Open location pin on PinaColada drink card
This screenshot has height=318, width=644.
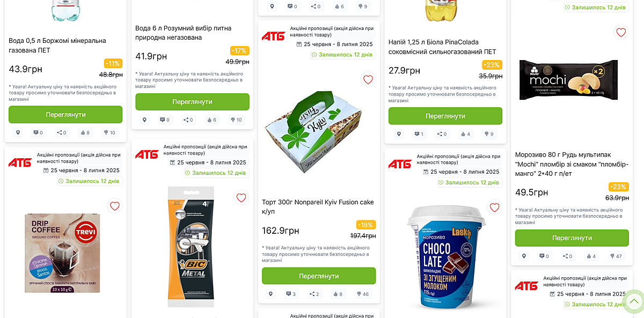398,134
